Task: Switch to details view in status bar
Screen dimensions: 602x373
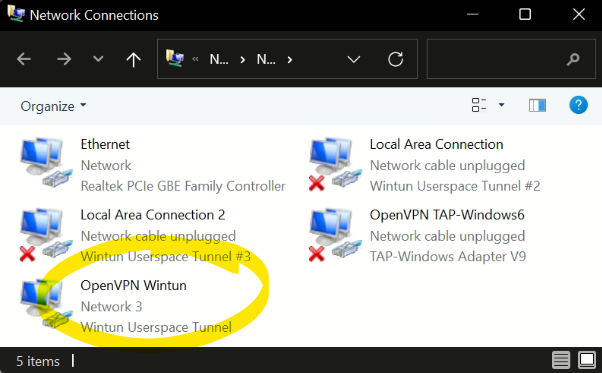Action: pos(561,360)
